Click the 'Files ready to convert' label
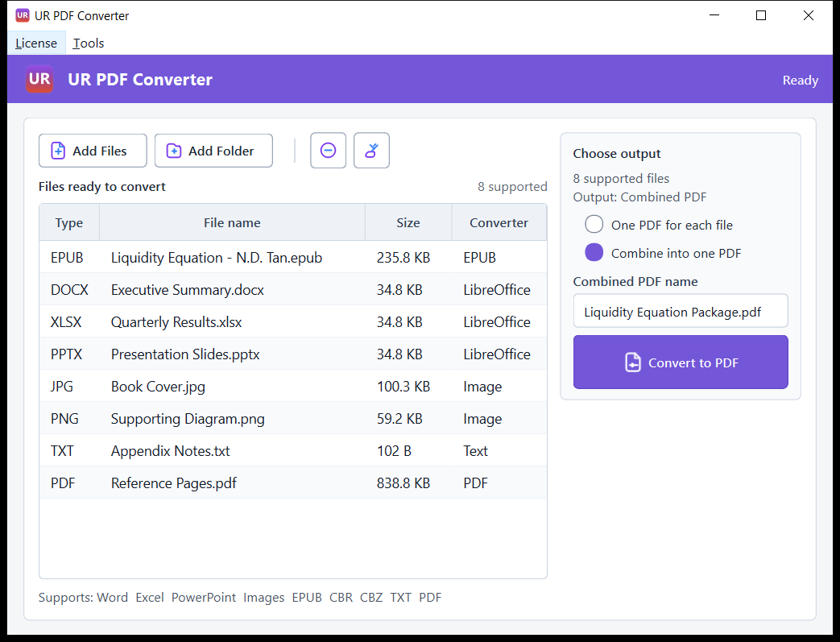840x642 pixels. 101,187
